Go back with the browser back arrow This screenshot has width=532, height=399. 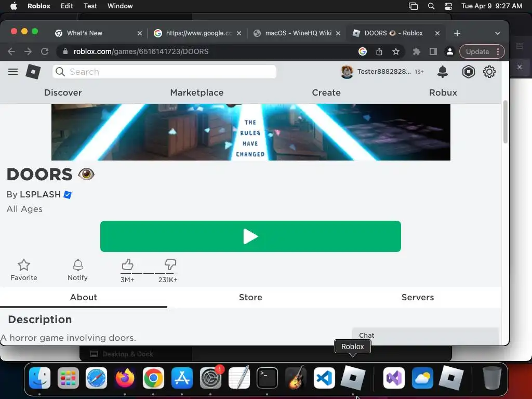click(x=11, y=51)
